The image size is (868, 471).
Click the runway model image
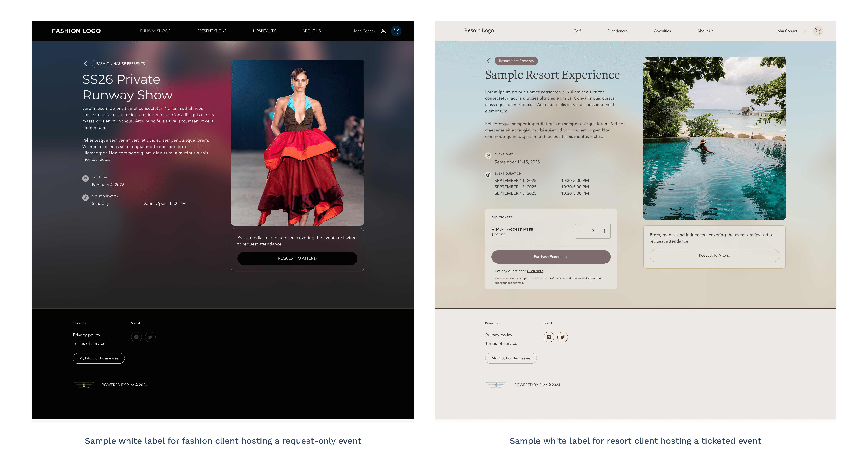pos(297,143)
